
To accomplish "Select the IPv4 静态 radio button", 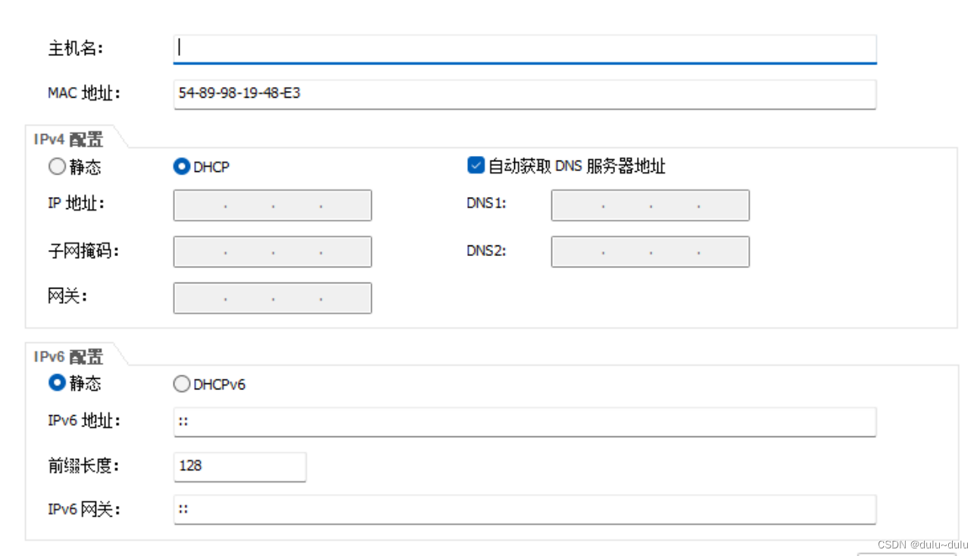I will 58,167.
